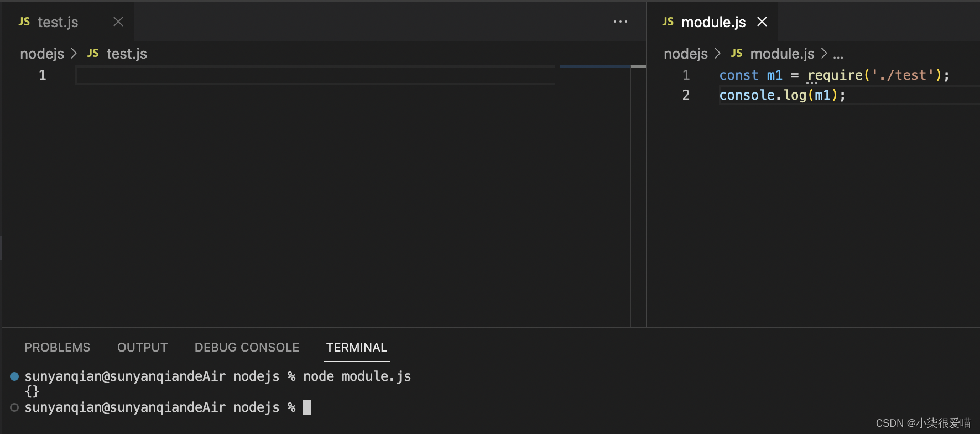Expand the nodejs breadcrumb in right editor
This screenshot has height=434, width=980.
[x=686, y=54]
